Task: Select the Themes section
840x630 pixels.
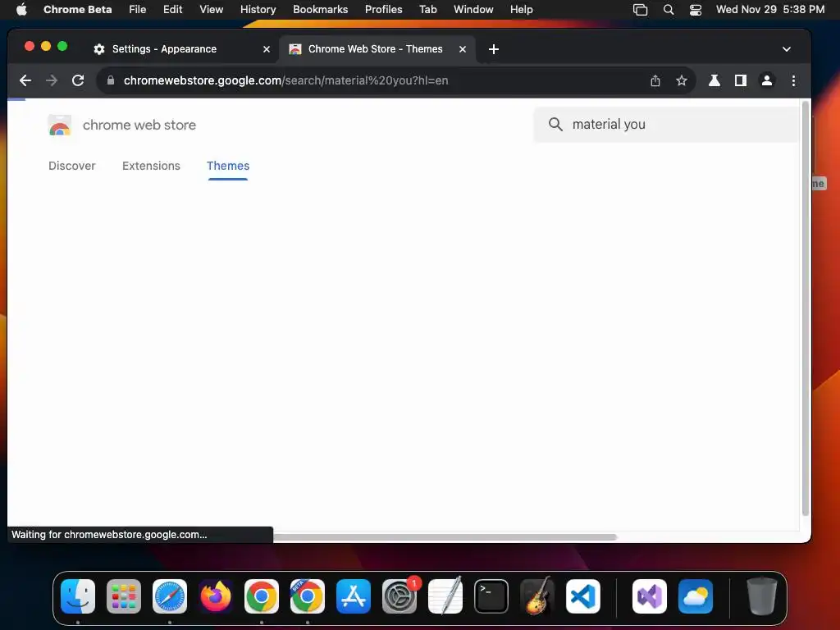Action: coord(228,166)
